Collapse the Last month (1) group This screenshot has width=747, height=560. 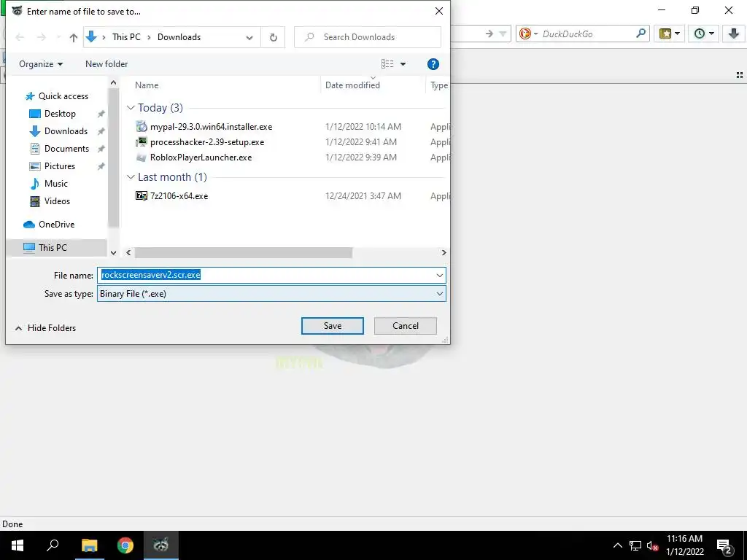point(131,177)
